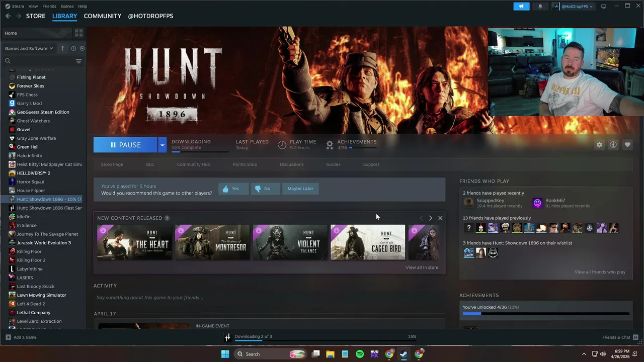Click the ready-to-play filter icon

click(82, 48)
